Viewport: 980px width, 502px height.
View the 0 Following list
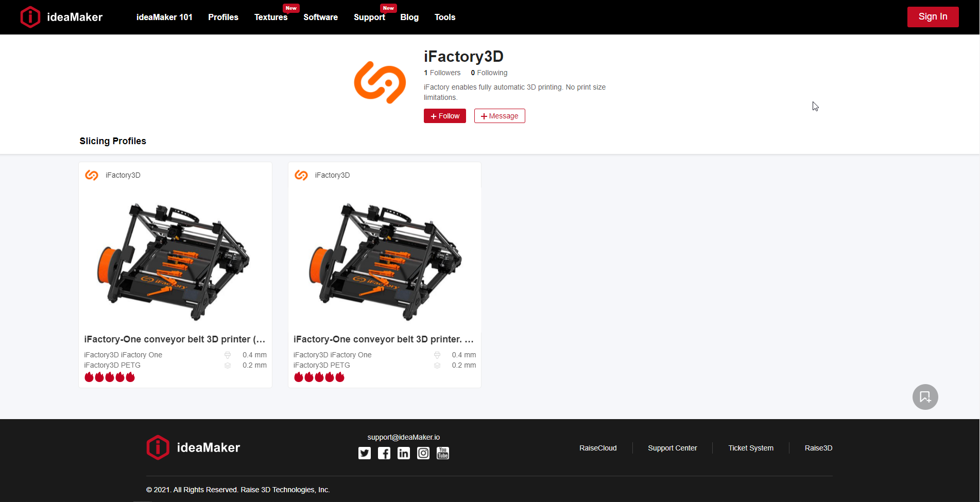(x=489, y=73)
